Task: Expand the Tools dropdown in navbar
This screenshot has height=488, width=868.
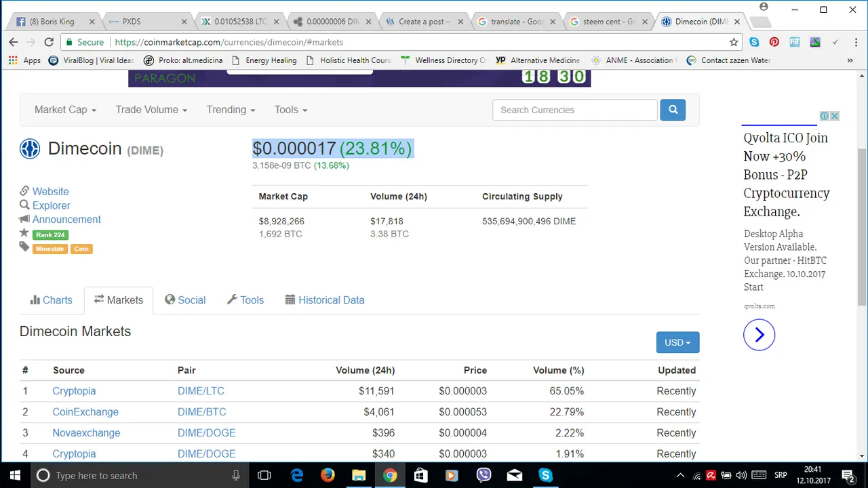Action: click(x=291, y=110)
